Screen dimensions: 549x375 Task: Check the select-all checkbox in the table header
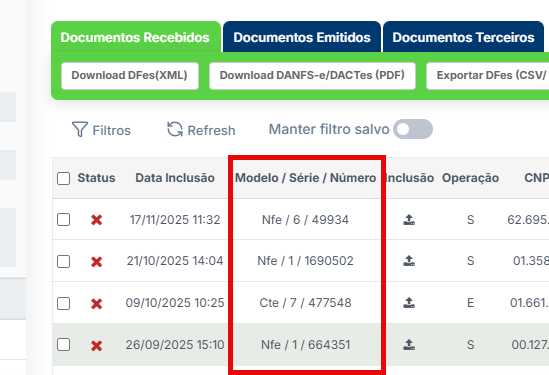(x=63, y=178)
